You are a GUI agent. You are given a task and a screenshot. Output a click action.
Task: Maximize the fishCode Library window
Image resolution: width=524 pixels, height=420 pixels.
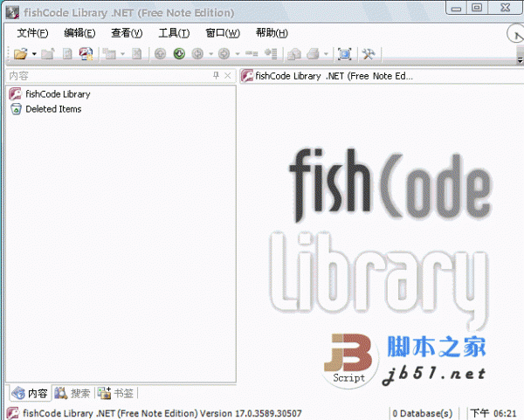click(477, 7)
